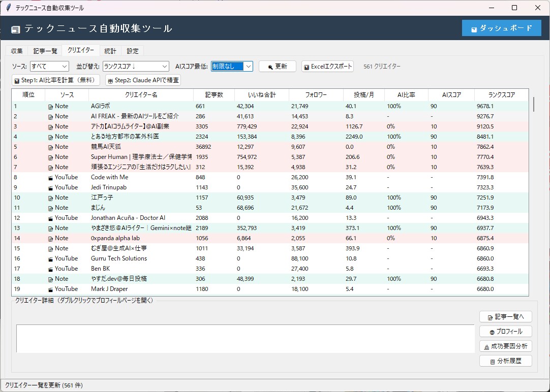Click the creator table vertical scrollbar thumb
Viewport: 550px width, 392px height.
coord(534,104)
